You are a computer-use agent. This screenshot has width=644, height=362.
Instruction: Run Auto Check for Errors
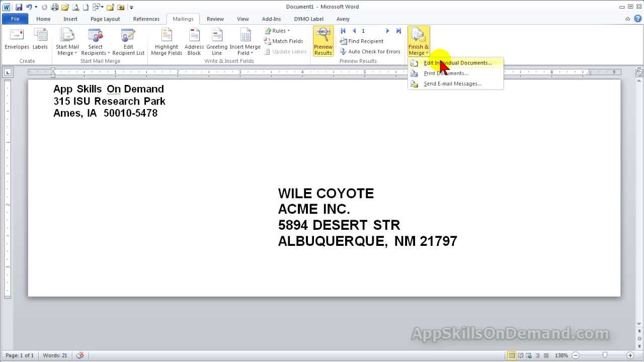(x=370, y=51)
